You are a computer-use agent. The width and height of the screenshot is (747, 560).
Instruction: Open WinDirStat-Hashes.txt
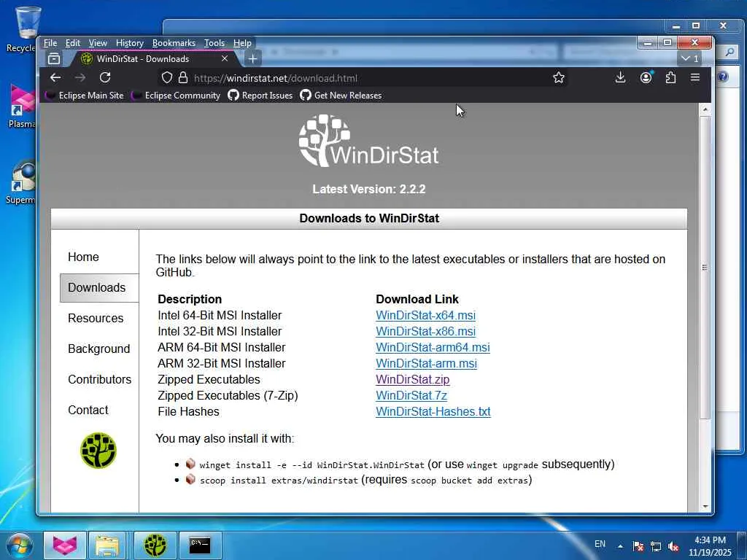(433, 412)
